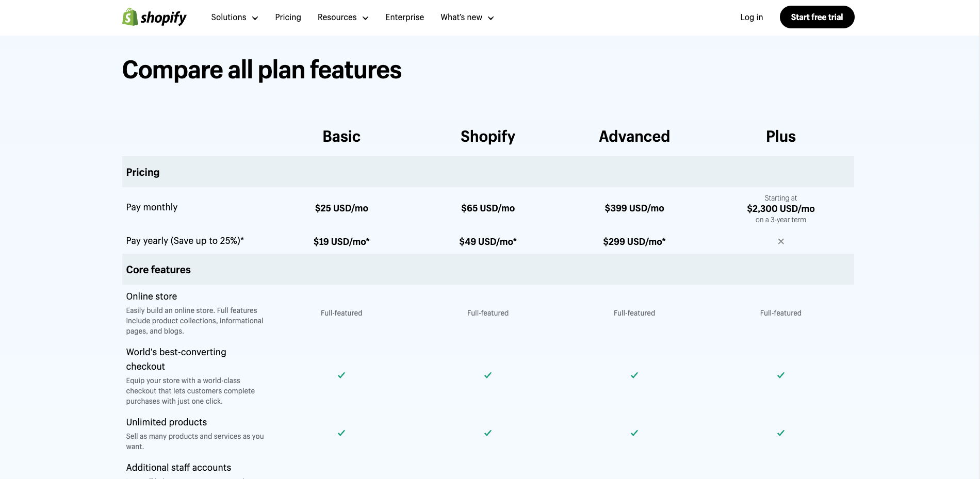980x479 pixels.
Task: Open the Enterprise navigation link
Action: [x=405, y=18]
